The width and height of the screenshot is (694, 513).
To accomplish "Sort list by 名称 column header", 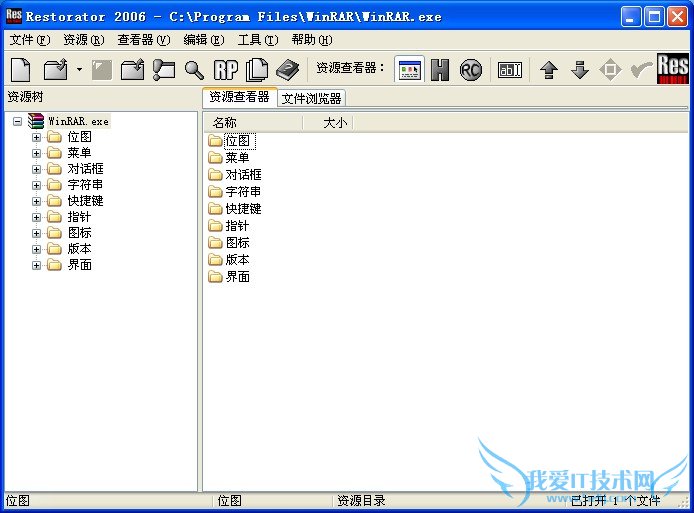I will pos(254,123).
